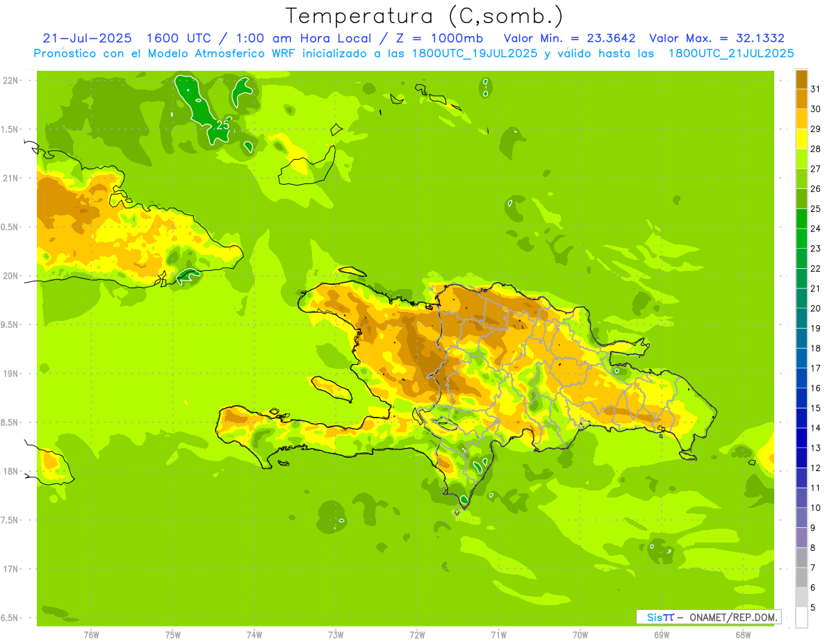
Task: Click the "21N" latitude axis label
Action: tap(11, 179)
